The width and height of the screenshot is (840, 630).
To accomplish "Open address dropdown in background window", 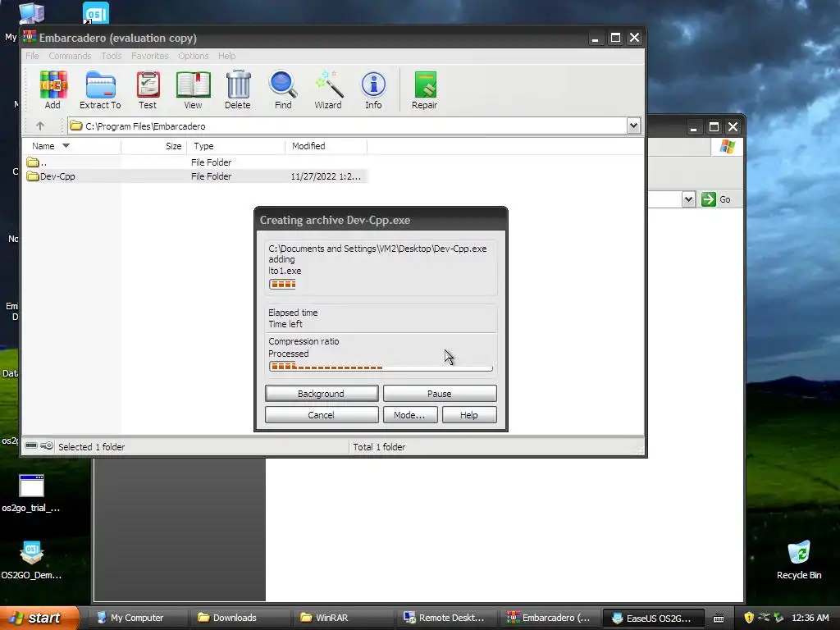I will 688,199.
